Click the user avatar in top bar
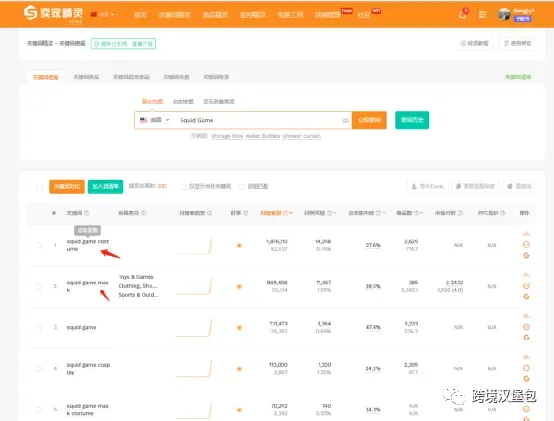This screenshot has height=421, width=554. coord(504,14)
